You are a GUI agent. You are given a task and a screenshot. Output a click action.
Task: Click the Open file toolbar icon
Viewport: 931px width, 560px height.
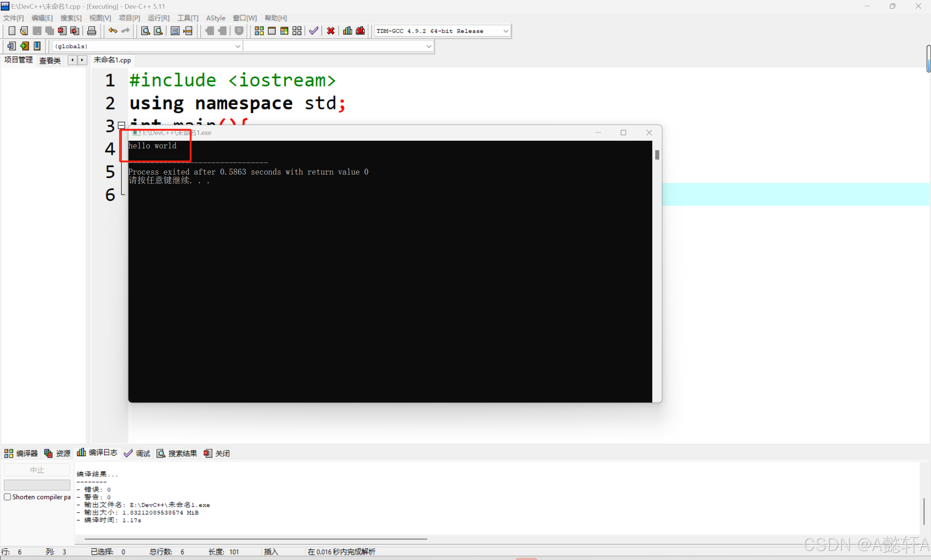pos(24,31)
